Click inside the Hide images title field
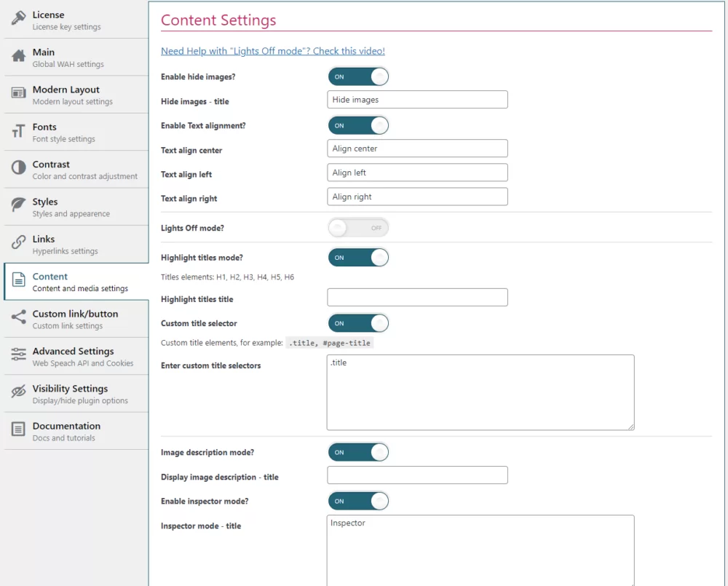This screenshot has height=586, width=728. 417,99
